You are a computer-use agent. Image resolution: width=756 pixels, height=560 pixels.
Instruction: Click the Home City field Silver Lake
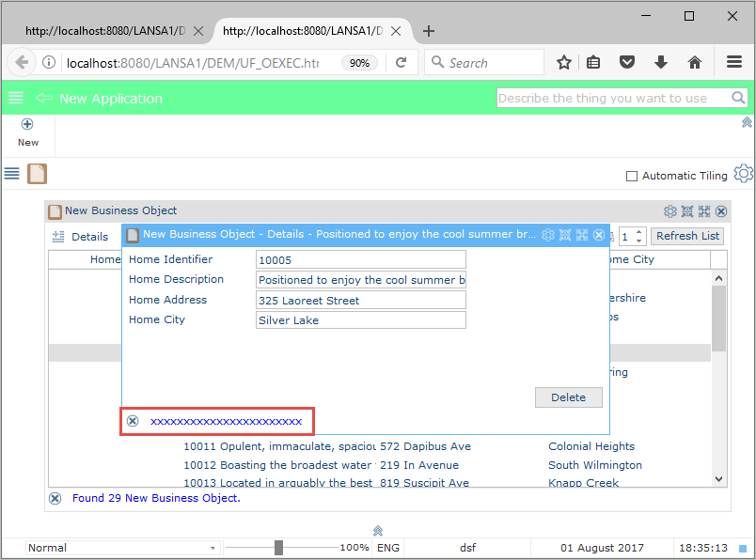click(x=361, y=320)
